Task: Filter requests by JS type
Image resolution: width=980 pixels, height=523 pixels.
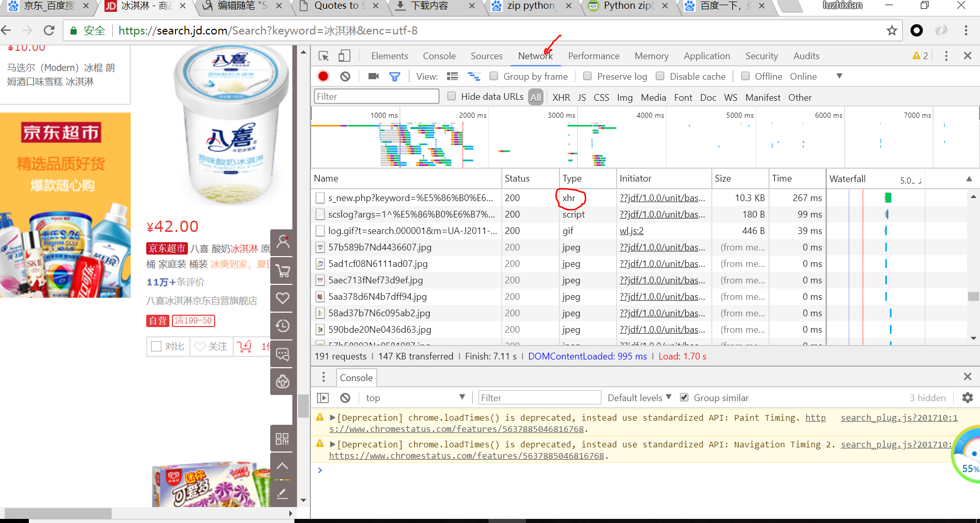Action: click(582, 97)
